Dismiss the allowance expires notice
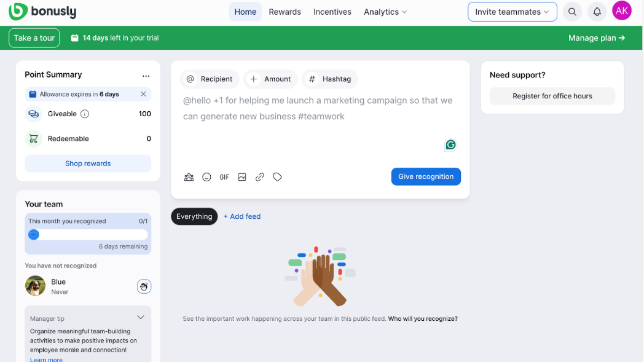Screen dimensions: 644x362 coord(143,94)
